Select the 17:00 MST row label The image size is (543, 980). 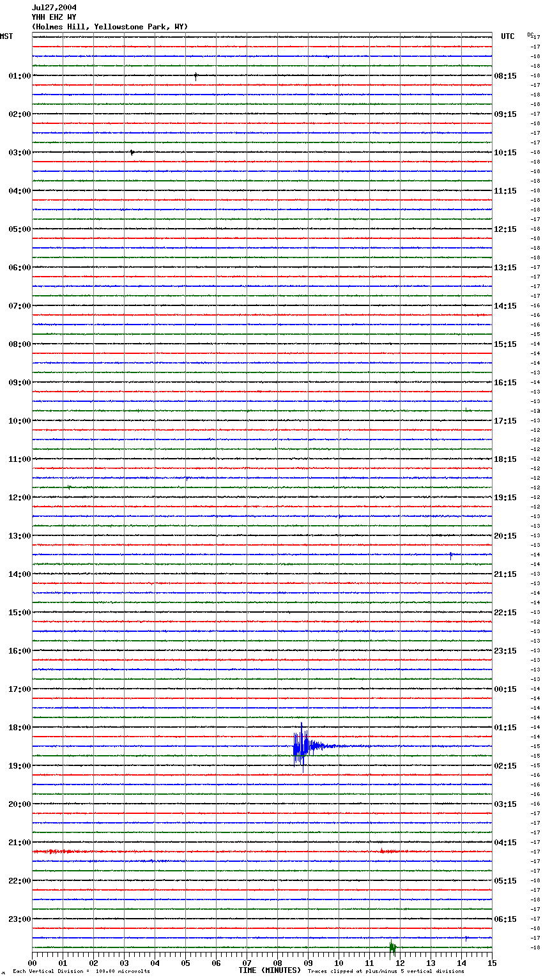coord(20,689)
